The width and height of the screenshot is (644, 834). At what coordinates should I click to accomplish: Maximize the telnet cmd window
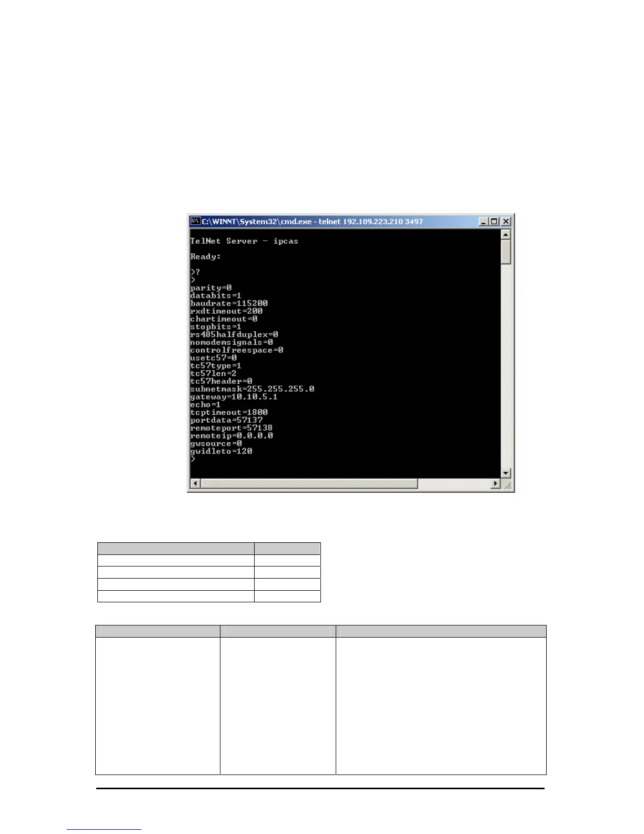pos(494,222)
